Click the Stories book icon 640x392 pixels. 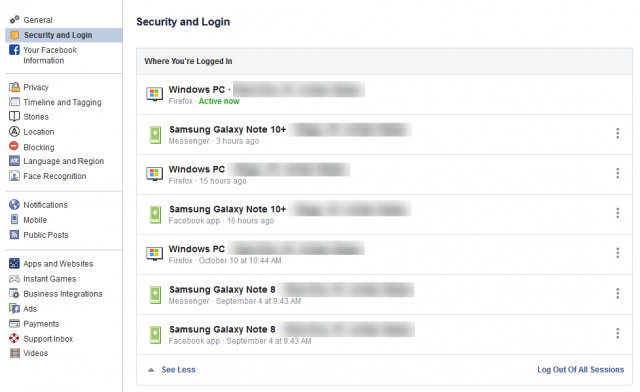coord(14,116)
